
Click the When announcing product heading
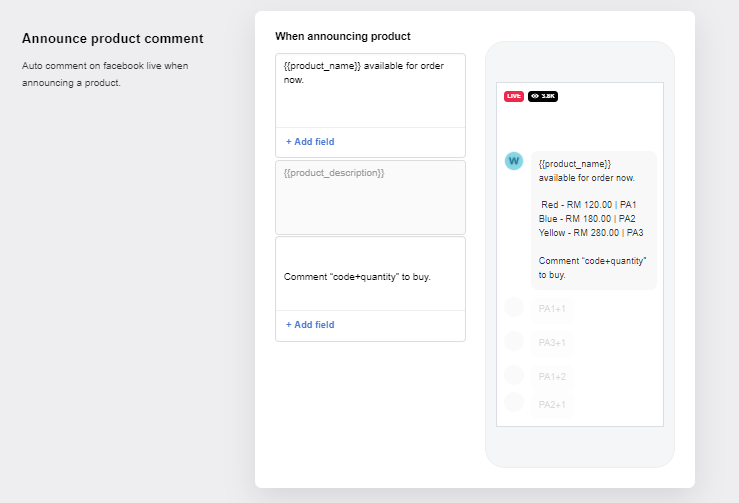(x=343, y=36)
